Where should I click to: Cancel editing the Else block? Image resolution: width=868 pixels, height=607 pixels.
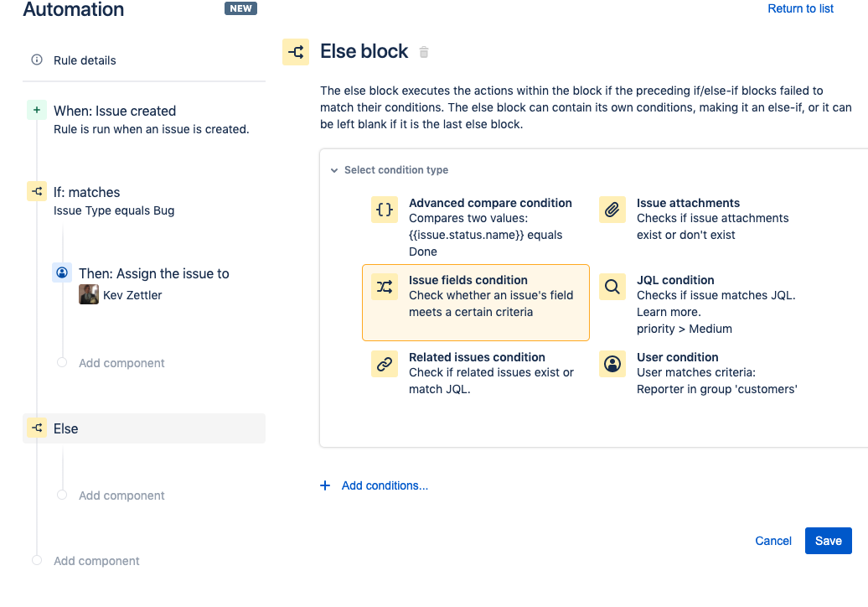click(772, 541)
